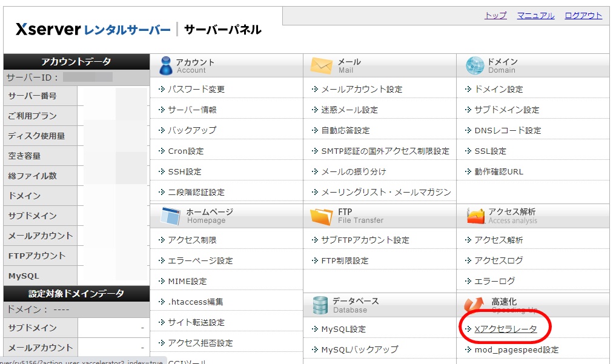Click the サーバー番号 row label
The image size is (616, 364).
[x=32, y=96]
